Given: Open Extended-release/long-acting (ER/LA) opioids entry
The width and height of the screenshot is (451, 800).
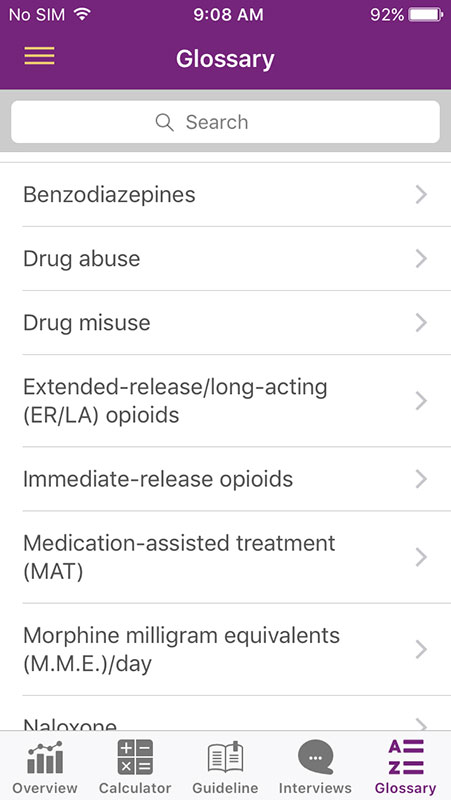Looking at the screenshot, I should (226, 401).
